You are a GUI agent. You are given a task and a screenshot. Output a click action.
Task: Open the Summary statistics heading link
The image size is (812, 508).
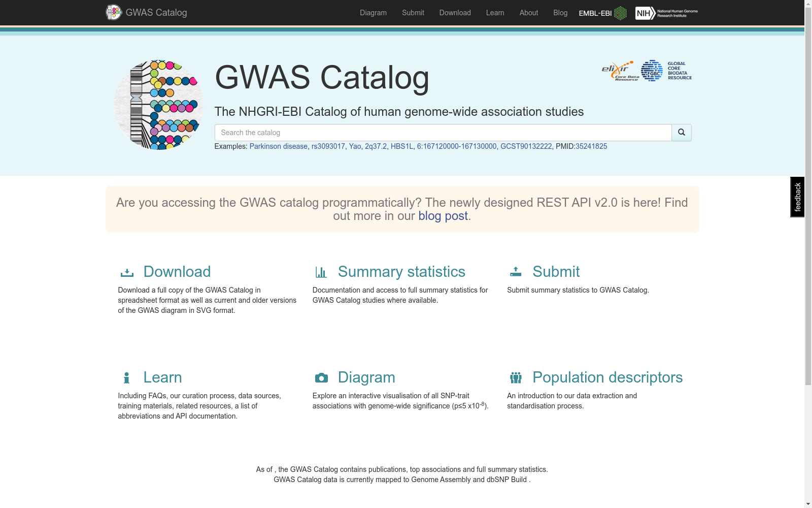click(401, 272)
